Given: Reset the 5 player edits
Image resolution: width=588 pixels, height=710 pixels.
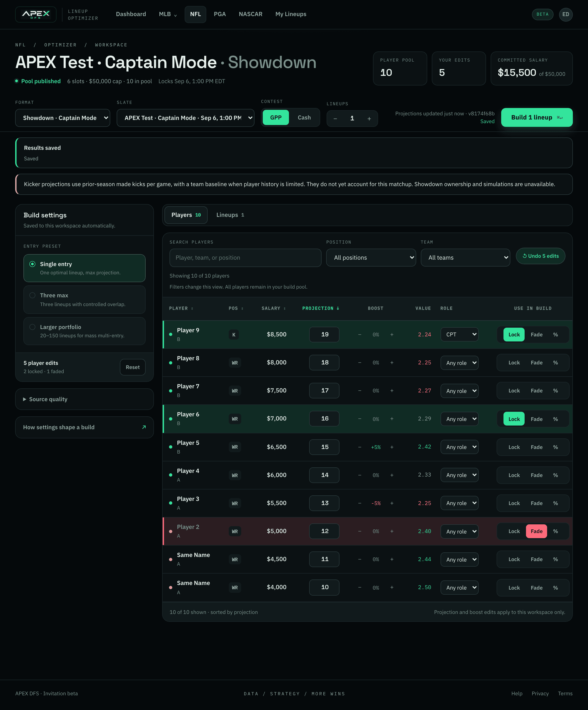Looking at the screenshot, I should pos(133,367).
